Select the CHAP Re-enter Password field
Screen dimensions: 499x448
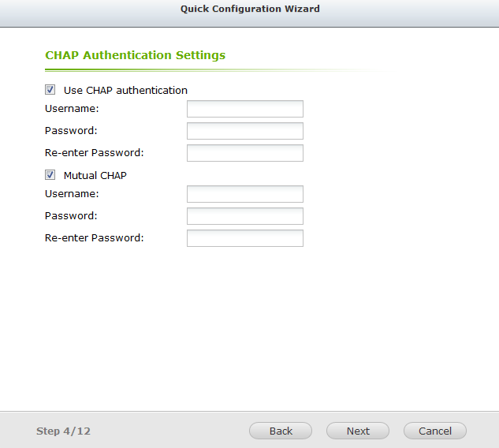click(x=245, y=153)
